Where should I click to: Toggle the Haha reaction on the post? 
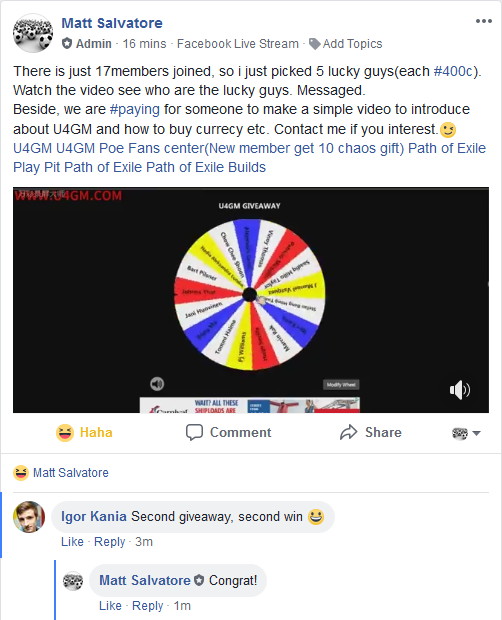click(85, 433)
